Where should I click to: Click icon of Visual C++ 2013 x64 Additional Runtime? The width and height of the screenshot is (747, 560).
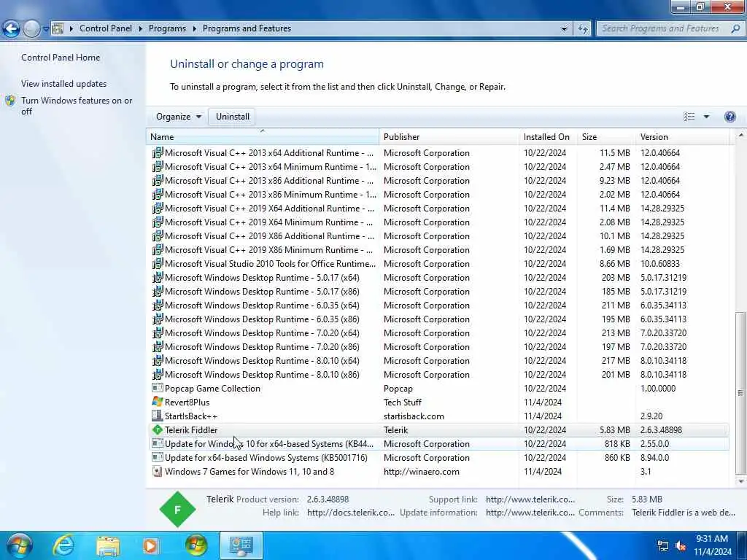pos(158,153)
